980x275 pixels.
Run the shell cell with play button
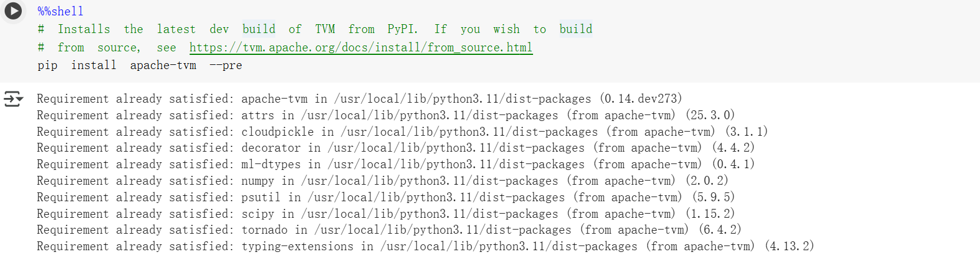click(13, 11)
